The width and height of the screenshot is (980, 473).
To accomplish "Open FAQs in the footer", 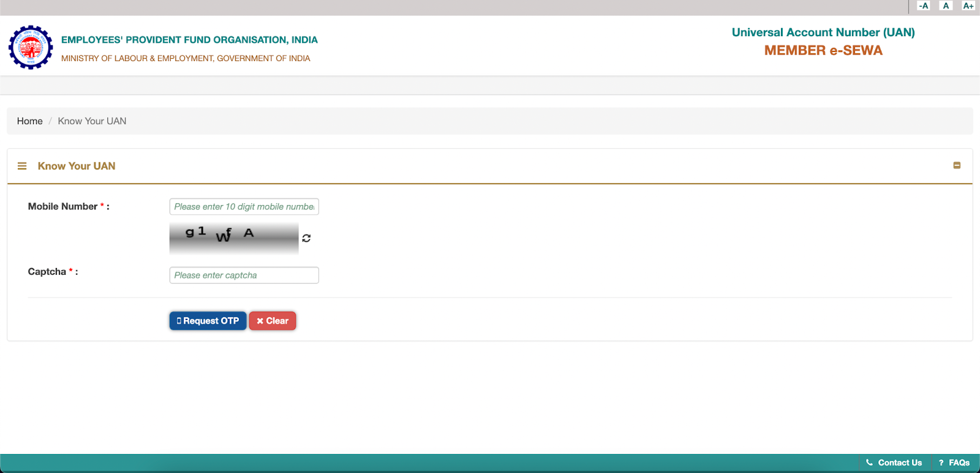I will pos(954,463).
